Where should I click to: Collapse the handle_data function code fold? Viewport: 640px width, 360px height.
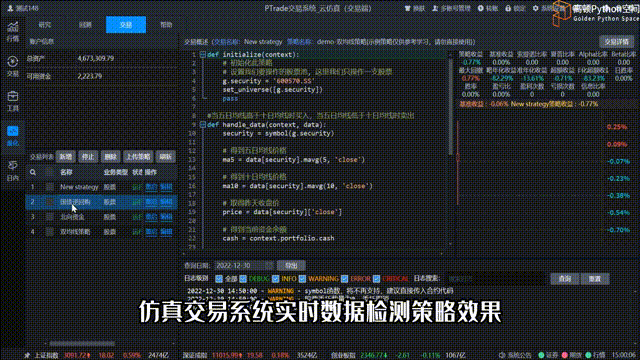[x=202, y=124]
